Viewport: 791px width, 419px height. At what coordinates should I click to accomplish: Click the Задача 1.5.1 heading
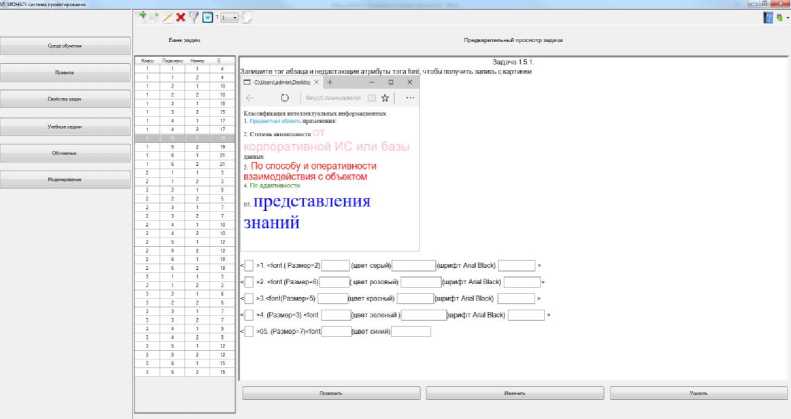[513, 62]
